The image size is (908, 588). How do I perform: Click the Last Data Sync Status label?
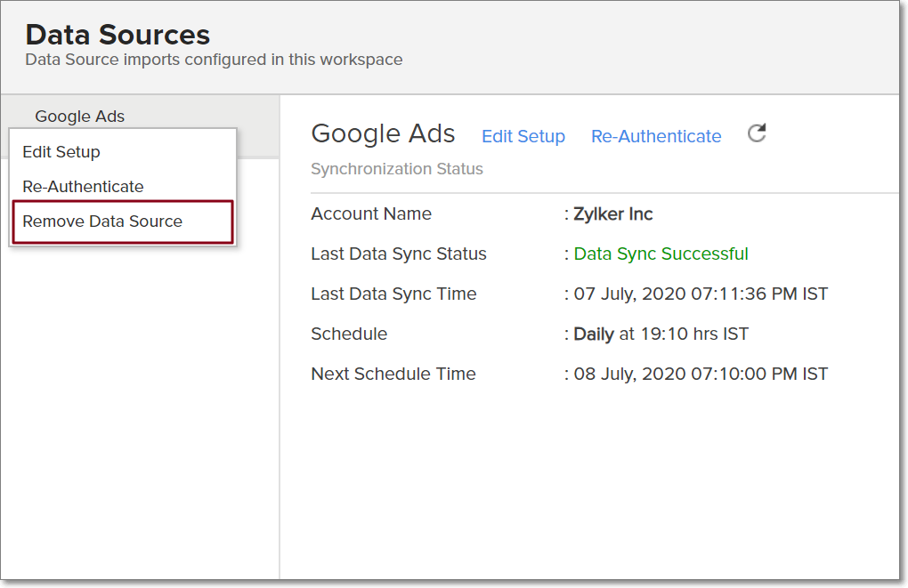[x=399, y=254]
